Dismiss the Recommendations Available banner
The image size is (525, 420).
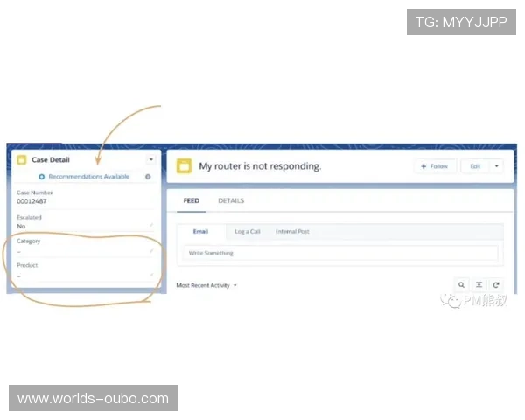tap(148, 177)
